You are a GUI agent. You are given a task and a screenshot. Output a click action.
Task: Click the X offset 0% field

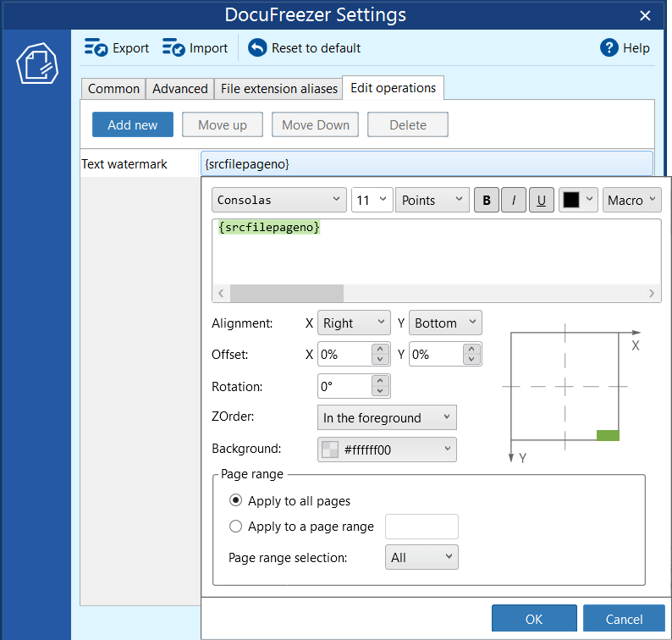point(345,354)
